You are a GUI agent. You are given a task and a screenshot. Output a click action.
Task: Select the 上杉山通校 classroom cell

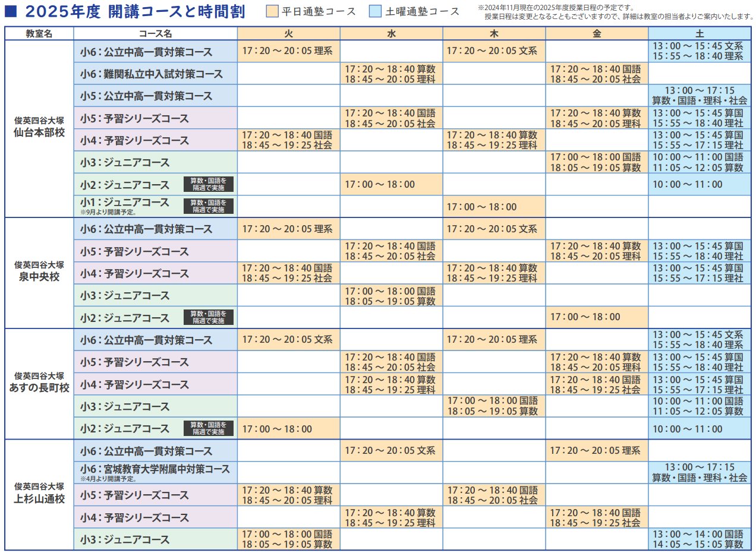point(39,494)
